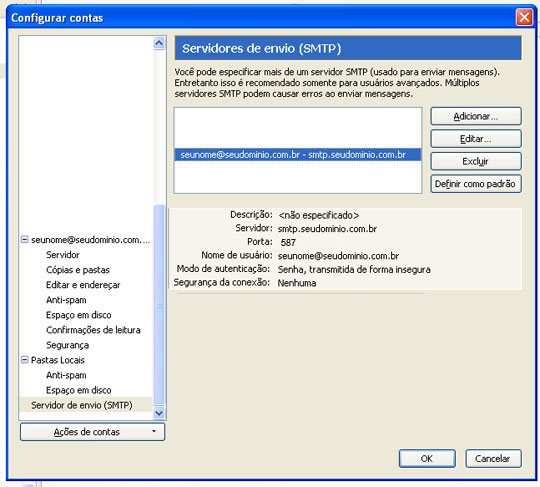Click Definir como padrão button
The image size is (540, 487).
(x=476, y=184)
